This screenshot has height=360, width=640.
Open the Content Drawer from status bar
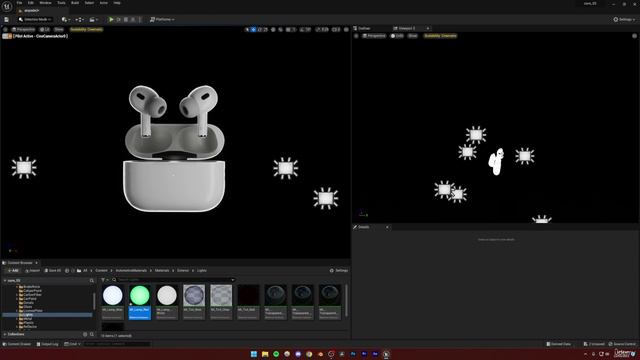(17, 344)
